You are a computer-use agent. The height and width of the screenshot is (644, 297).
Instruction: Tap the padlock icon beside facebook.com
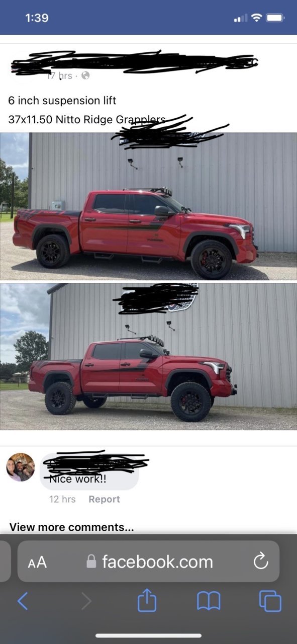[x=91, y=561]
